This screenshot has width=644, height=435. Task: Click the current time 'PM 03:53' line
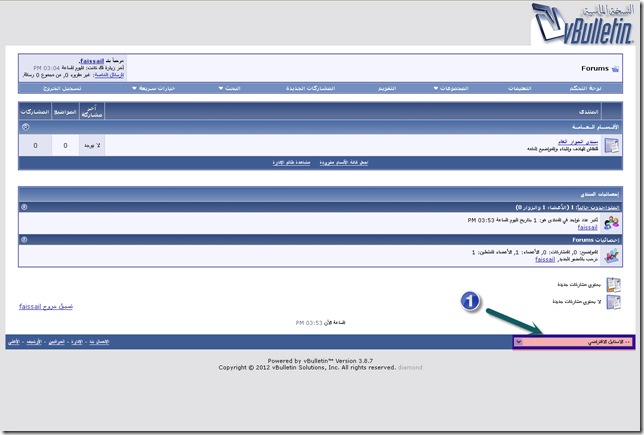click(x=320, y=323)
